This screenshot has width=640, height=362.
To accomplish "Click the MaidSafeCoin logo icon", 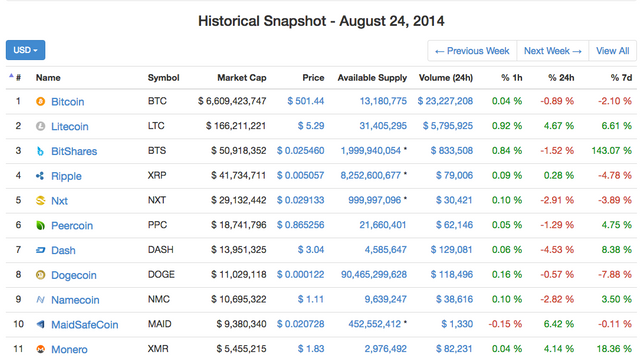I will click(40, 324).
